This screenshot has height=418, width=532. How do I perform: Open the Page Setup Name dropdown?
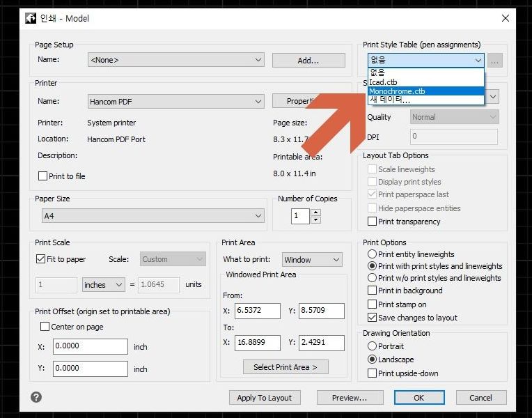point(175,60)
